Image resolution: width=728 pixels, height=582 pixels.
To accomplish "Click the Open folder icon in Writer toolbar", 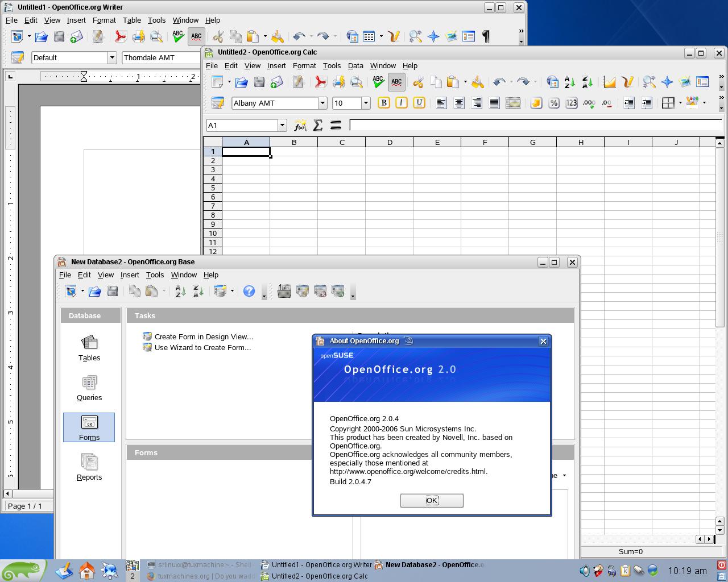I will [x=41, y=36].
